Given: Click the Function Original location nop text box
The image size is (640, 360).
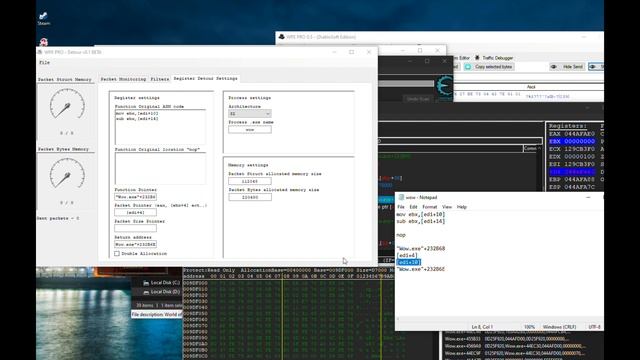Looking at the screenshot, I should (x=160, y=168).
